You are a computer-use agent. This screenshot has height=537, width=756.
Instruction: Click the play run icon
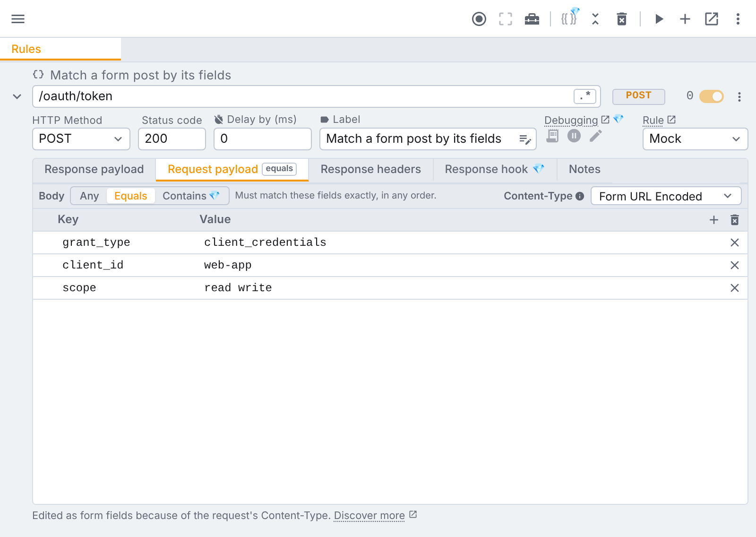point(659,19)
